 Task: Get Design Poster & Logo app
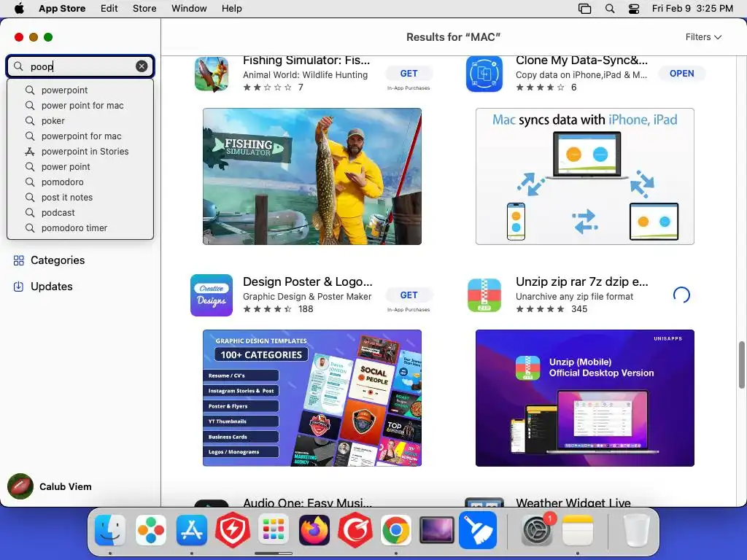409,295
